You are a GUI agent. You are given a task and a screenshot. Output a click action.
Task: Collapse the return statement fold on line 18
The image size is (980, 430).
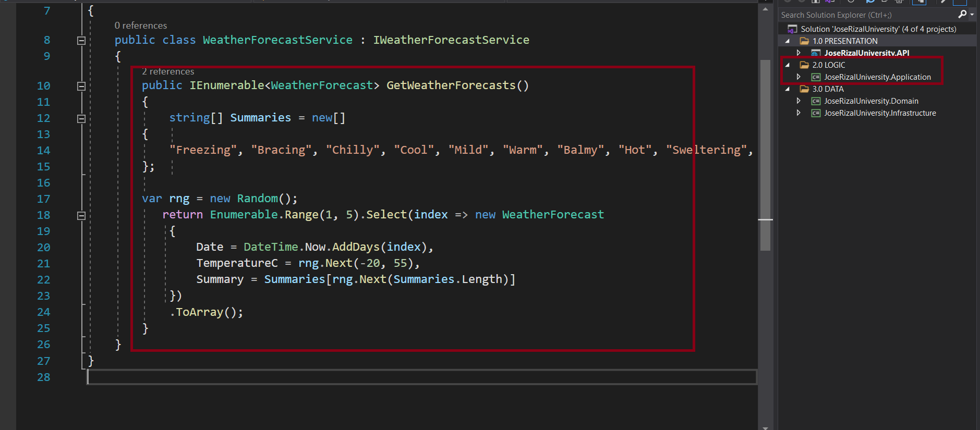click(x=81, y=216)
